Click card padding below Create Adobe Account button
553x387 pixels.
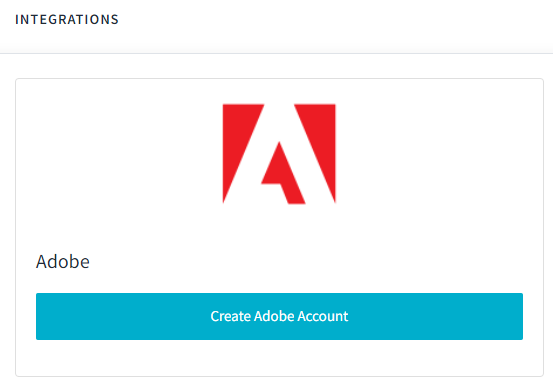(x=279, y=357)
